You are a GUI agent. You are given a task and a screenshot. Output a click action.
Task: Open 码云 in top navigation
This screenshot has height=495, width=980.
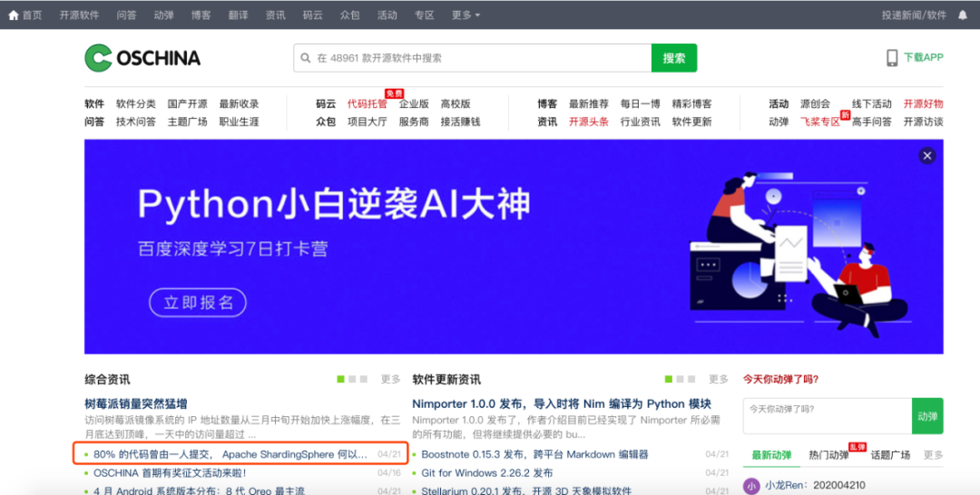point(312,15)
